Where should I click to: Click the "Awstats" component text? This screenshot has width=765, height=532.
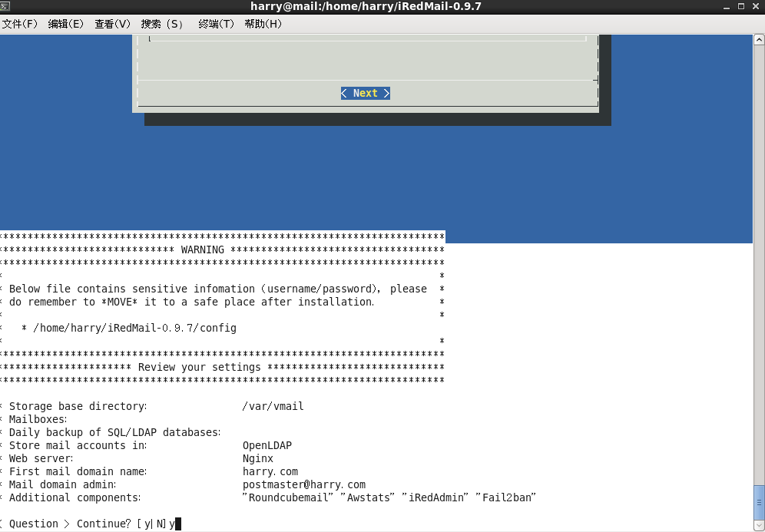point(368,498)
